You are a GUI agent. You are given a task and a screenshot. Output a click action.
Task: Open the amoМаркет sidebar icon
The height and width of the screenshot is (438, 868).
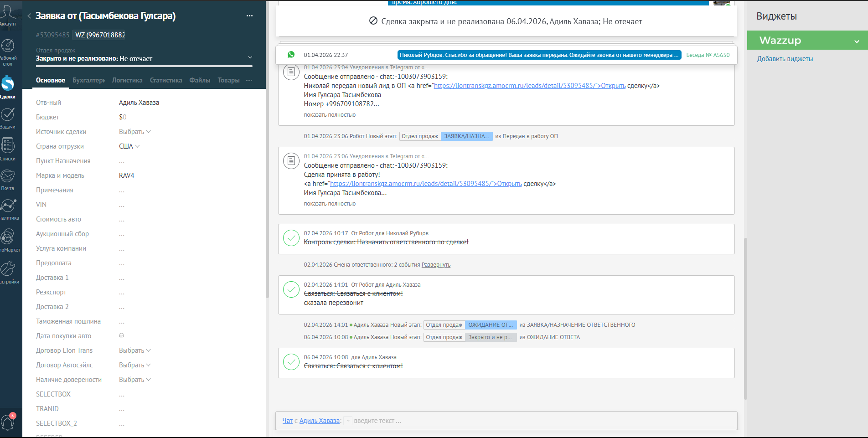[9, 240]
